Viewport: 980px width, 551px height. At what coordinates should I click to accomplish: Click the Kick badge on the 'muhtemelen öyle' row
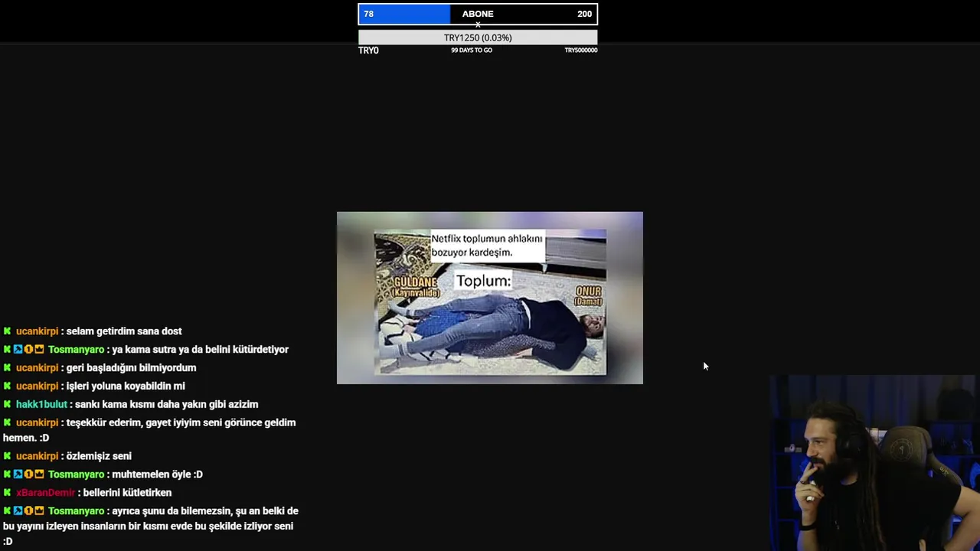(x=7, y=474)
